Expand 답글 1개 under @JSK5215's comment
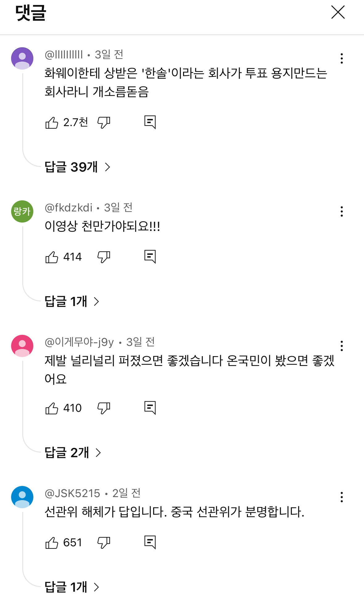 coord(72,587)
